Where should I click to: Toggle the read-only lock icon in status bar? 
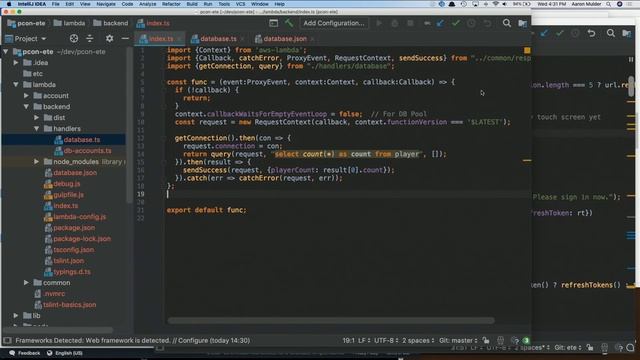[486, 340]
